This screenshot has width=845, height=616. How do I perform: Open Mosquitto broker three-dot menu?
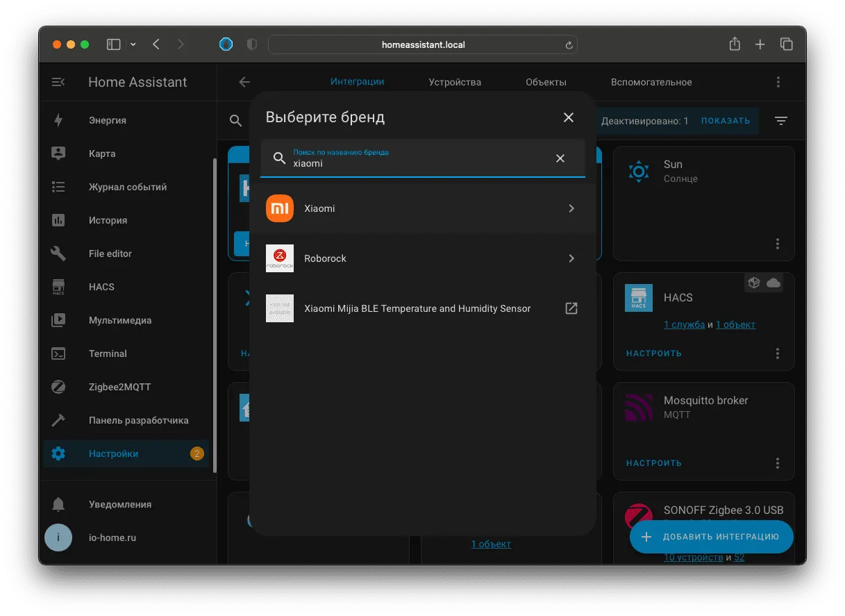778,463
